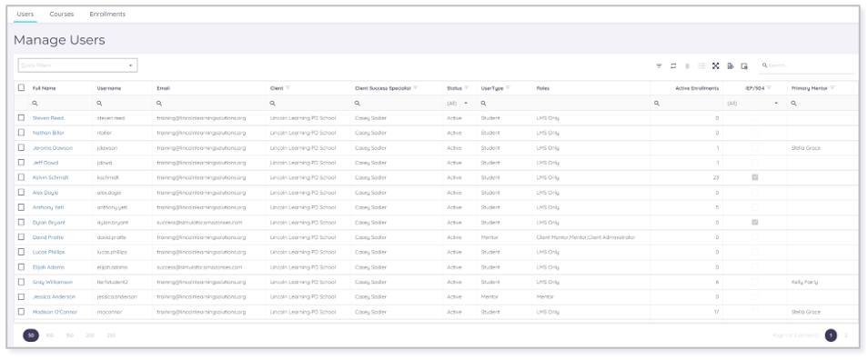Click the Primary Mentor column filter icon
The height and width of the screenshot is (360, 868).
tap(833, 88)
